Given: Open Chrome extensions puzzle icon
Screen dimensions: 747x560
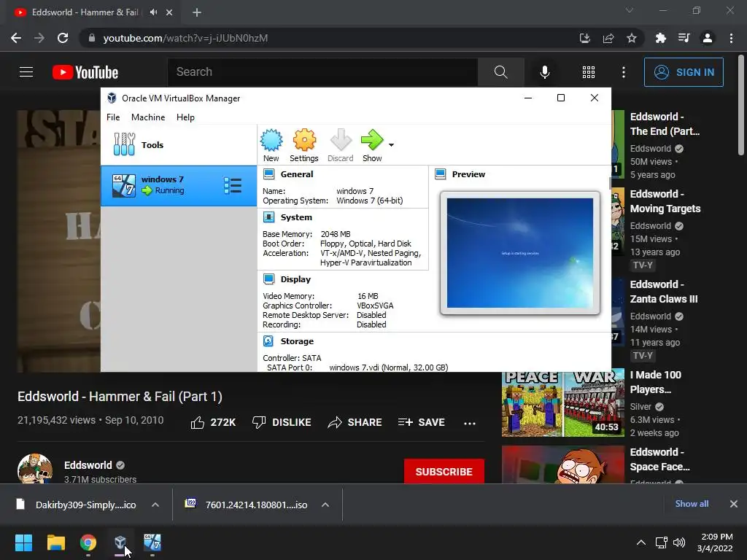Looking at the screenshot, I should [660, 38].
